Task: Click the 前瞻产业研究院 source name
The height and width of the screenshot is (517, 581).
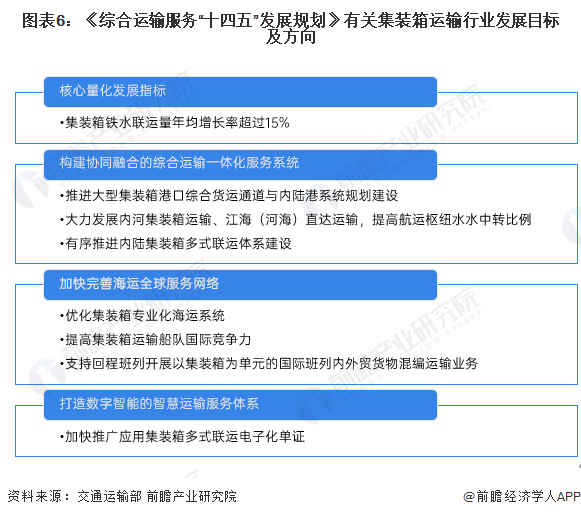Action: pos(192,496)
